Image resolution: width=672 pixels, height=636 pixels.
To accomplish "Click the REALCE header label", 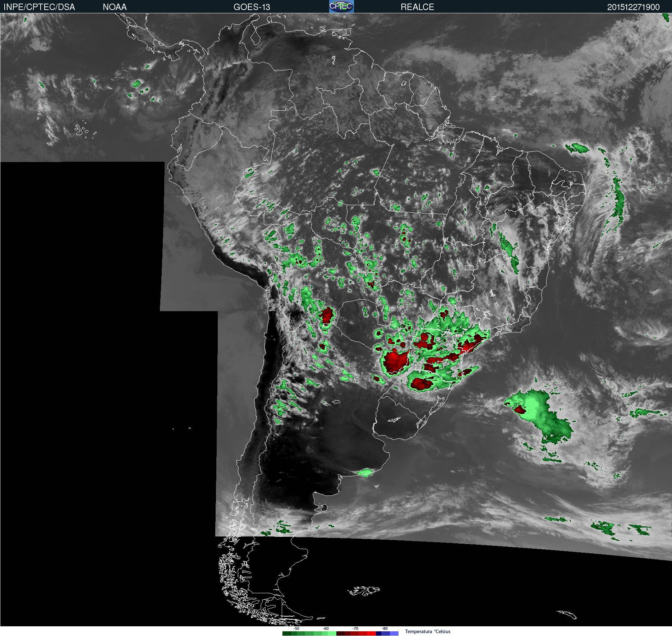I will (417, 7).
